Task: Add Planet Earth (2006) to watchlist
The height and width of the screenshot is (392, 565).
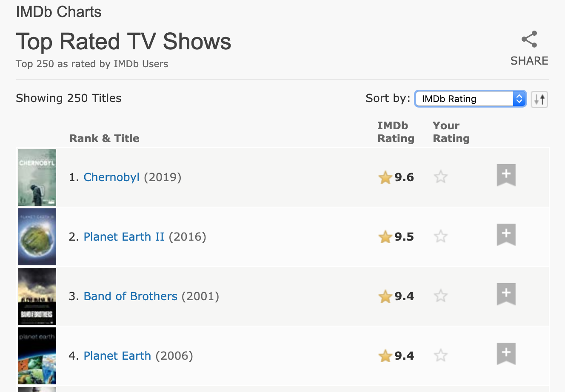Action: coord(506,353)
